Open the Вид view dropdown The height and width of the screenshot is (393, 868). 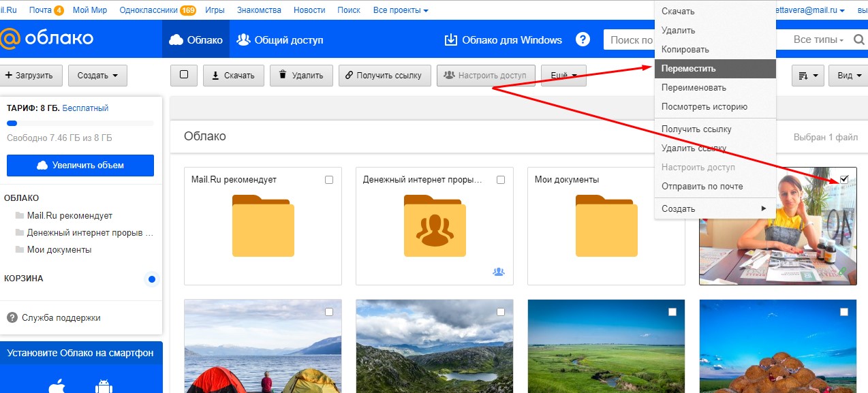tap(848, 76)
